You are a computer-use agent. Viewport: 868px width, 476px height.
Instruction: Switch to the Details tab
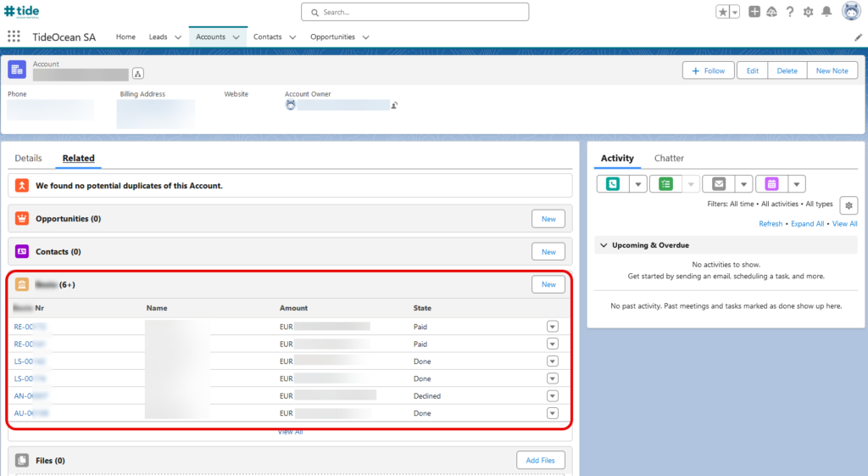pos(28,159)
